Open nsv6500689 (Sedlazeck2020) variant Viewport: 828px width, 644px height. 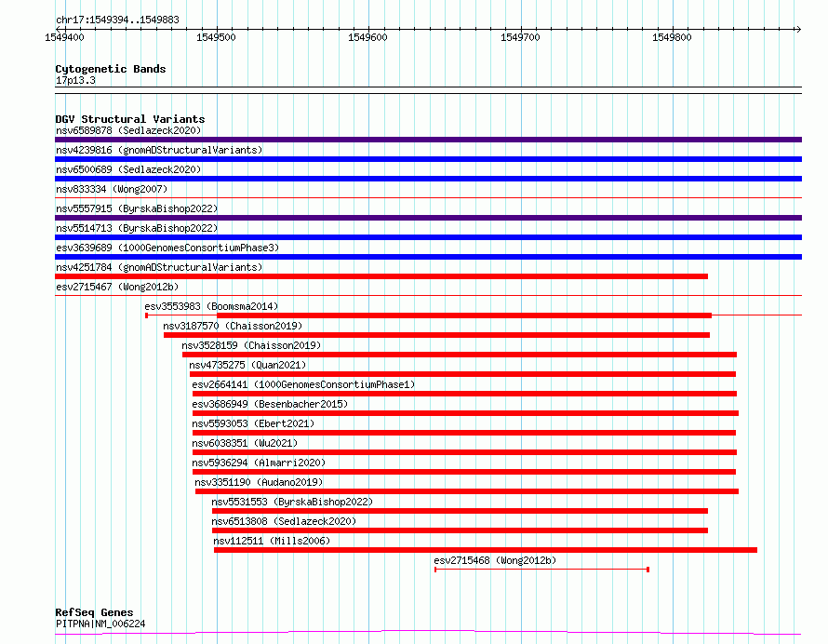(x=128, y=169)
